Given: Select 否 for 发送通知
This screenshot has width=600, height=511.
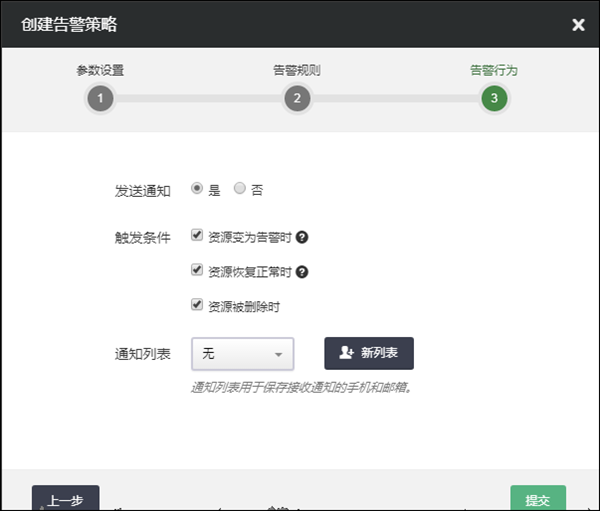Looking at the screenshot, I should (239, 188).
